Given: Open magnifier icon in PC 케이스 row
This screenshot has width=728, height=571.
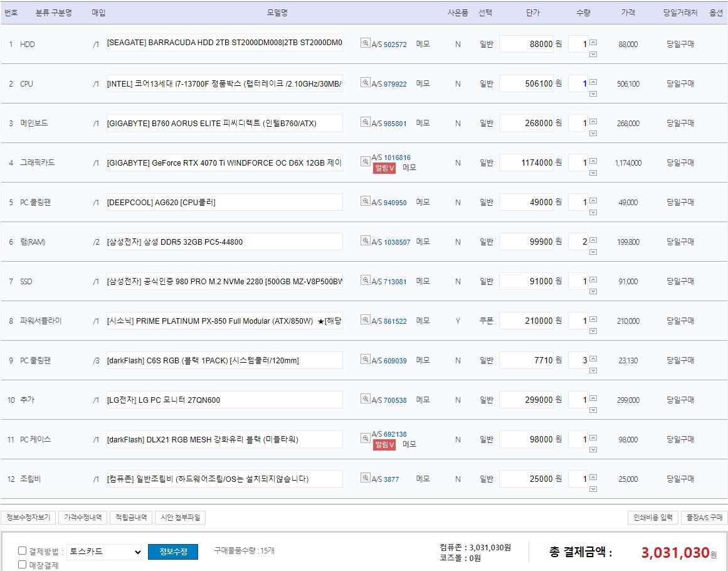Looking at the screenshot, I should pos(366,438).
